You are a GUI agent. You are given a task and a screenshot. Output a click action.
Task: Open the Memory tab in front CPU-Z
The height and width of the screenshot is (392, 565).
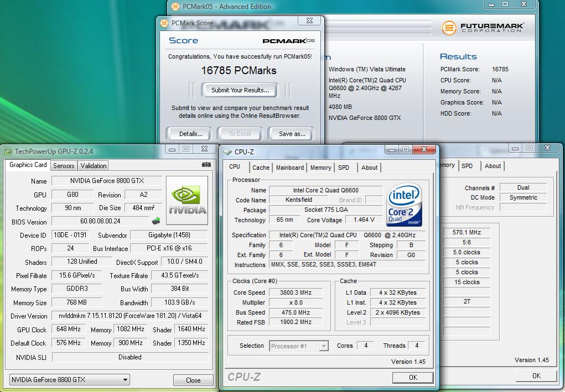(320, 168)
